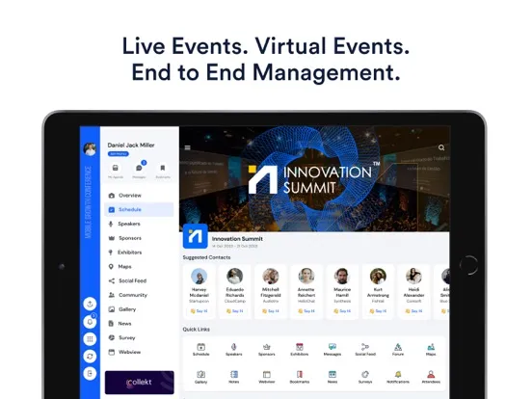Click the logout icon in blue rail

[90, 374]
